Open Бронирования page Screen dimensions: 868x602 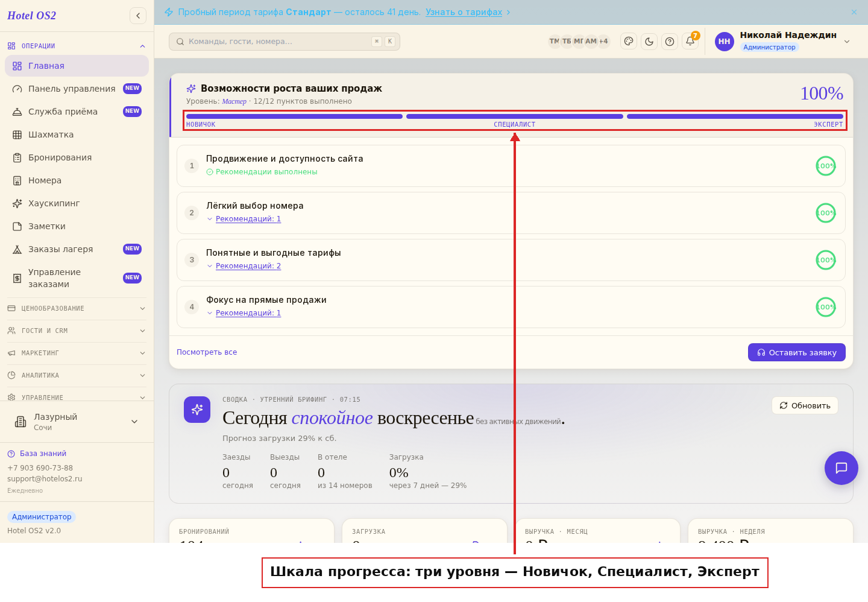77,157
